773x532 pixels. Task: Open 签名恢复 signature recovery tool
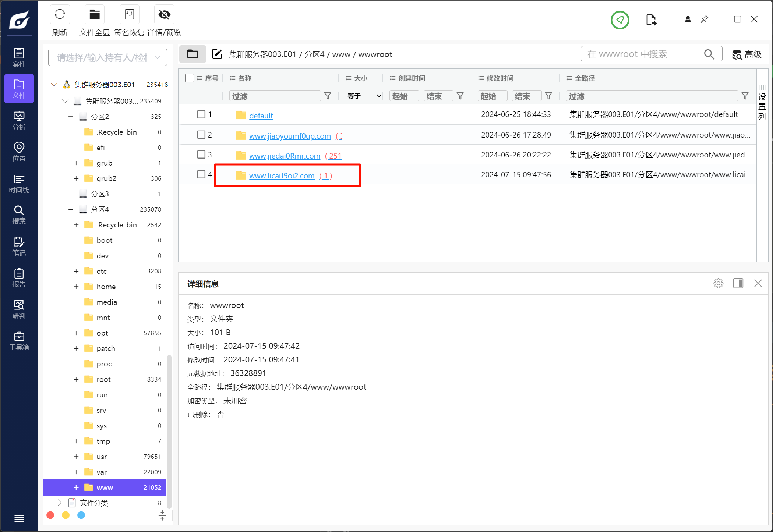[x=129, y=15]
